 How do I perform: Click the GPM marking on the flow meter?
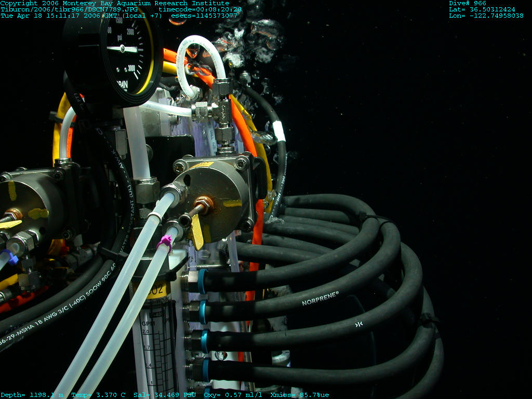[148, 323]
